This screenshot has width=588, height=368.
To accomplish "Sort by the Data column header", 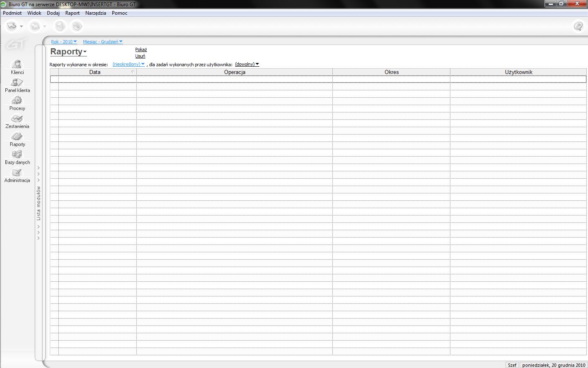I will (97, 72).
